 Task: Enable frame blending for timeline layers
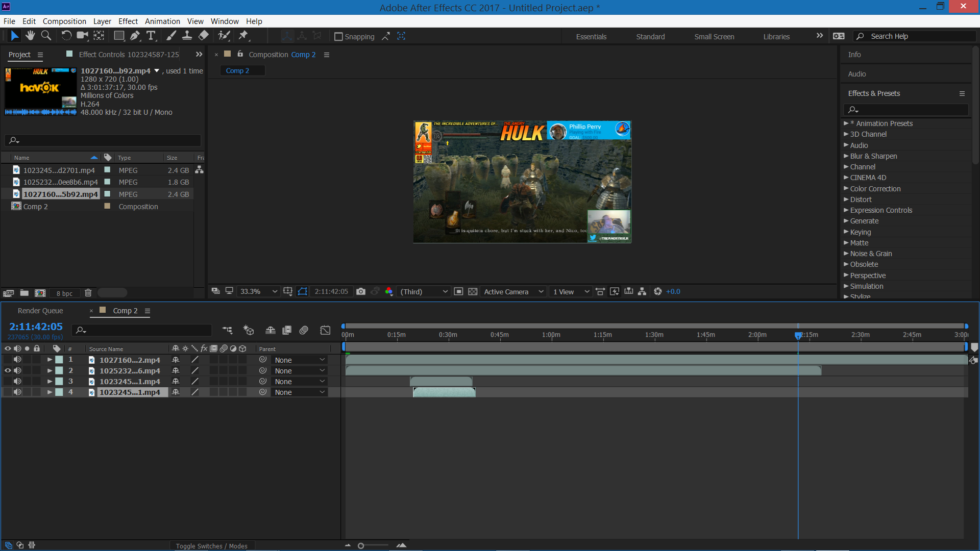point(287,330)
